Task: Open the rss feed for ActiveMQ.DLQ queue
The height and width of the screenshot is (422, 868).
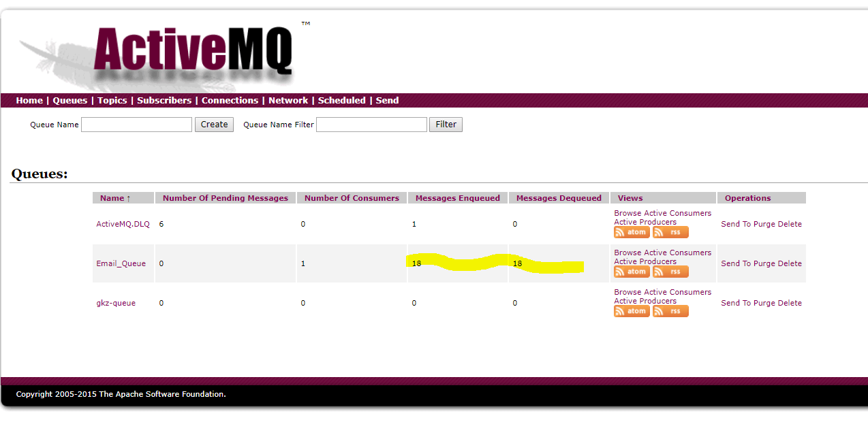Action: click(x=670, y=231)
